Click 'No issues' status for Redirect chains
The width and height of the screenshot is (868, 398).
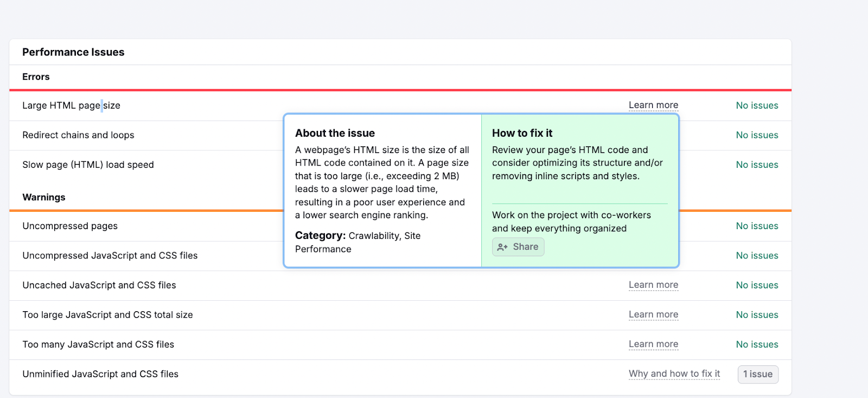[757, 135]
